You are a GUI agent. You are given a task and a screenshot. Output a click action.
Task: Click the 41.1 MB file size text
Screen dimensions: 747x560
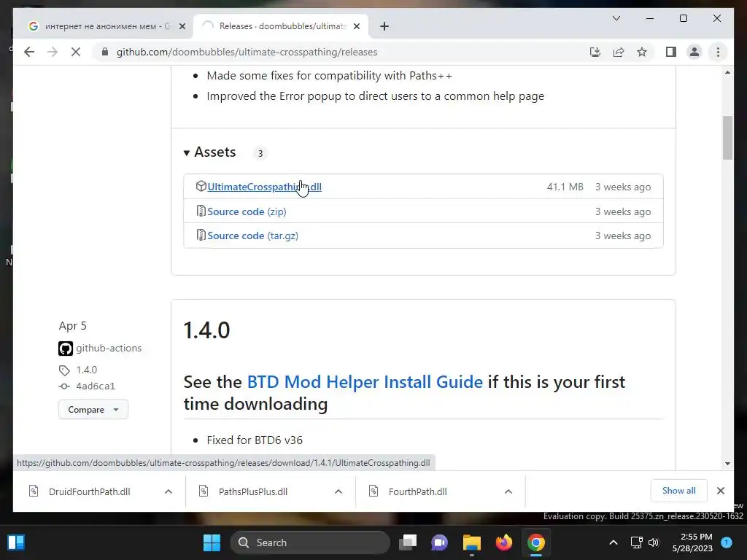coord(565,187)
